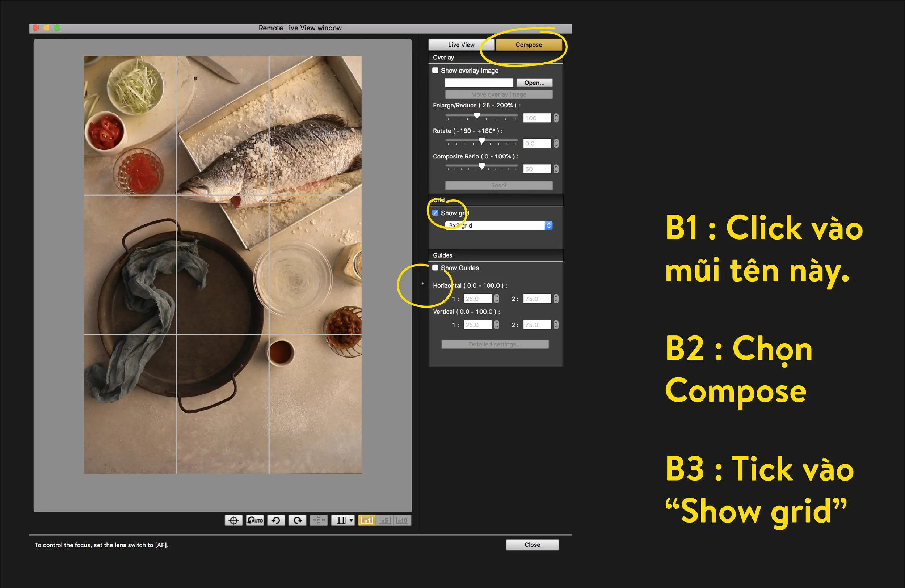Click the Enlarge/Reduce value field showing 100
The width and height of the screenshot is (905, 588).
tap(537, 118)
